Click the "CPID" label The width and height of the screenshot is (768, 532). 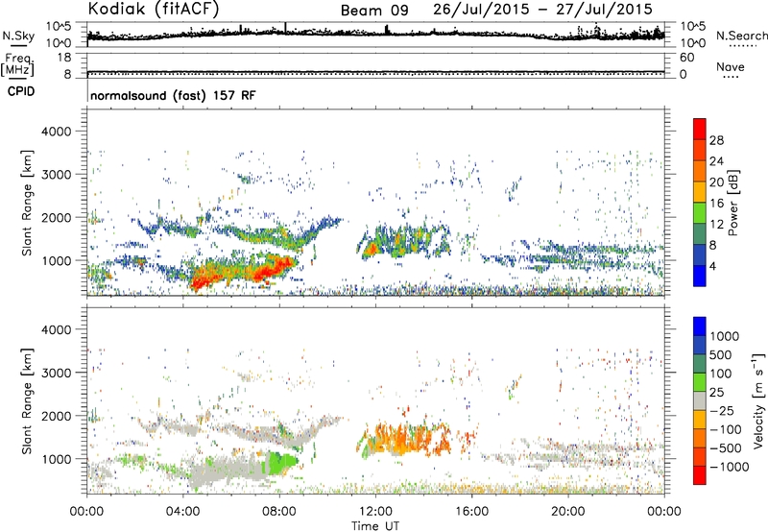tap(20, 91)
